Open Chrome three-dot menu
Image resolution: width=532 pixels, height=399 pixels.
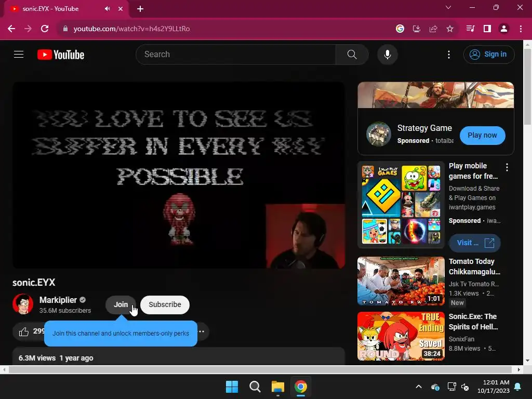click(521, 29)
